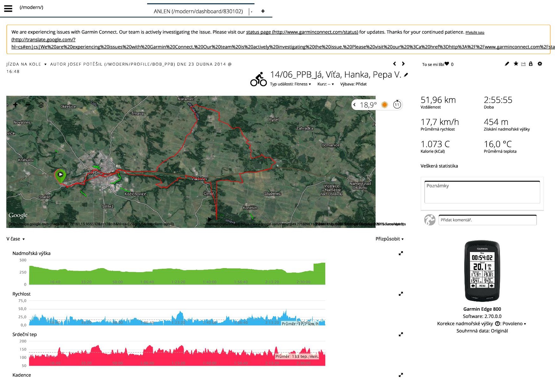Expand the elevation chart to fullscreen
The width and height of the screenshot is (555, 392).
(x=401, y=253)
